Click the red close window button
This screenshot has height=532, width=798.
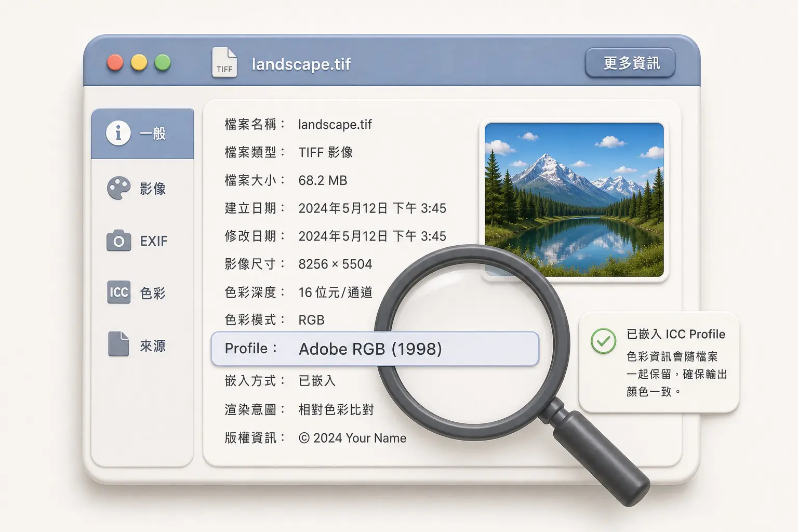115,62
